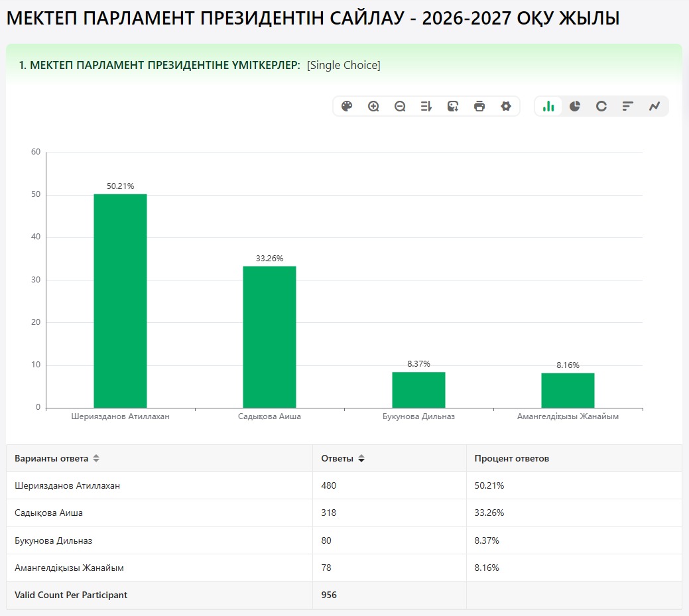This screenshot has height=616, width=689.
Task: Click the [Single Choice] question type label
Action: 344,65
